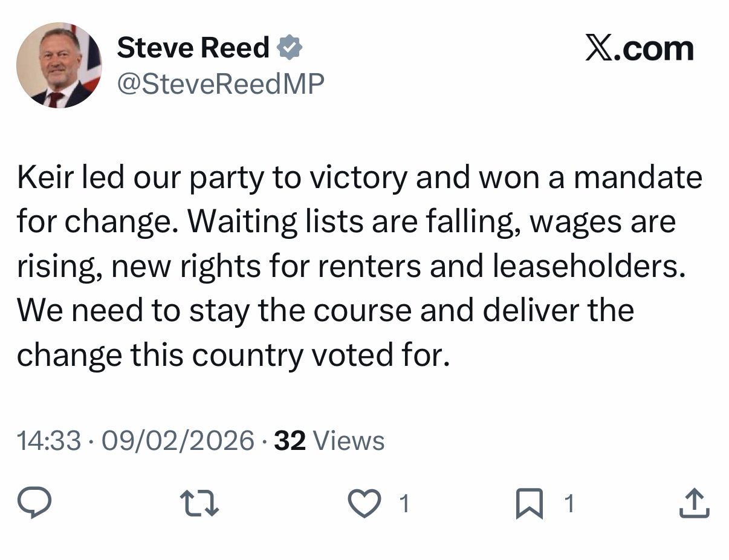Click the final line "change this country voted for."

coord(233,355)
